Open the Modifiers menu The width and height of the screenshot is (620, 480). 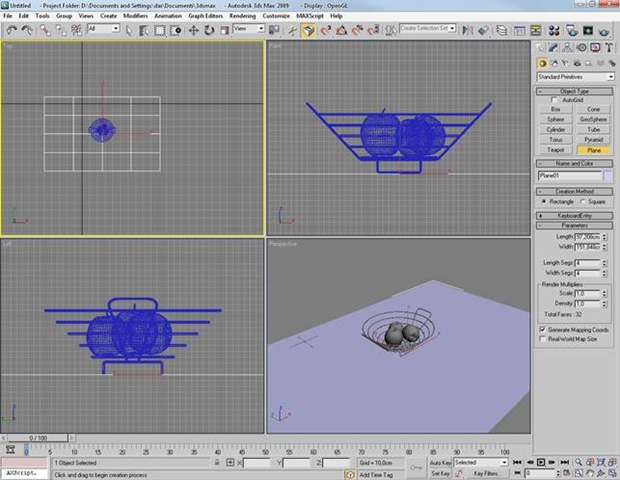135,16
